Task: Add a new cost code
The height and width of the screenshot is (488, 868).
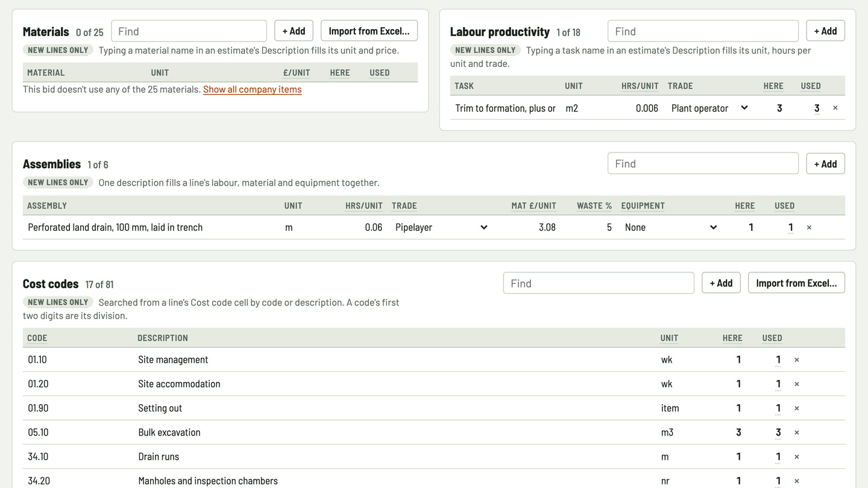Action: tap(721, 283)
